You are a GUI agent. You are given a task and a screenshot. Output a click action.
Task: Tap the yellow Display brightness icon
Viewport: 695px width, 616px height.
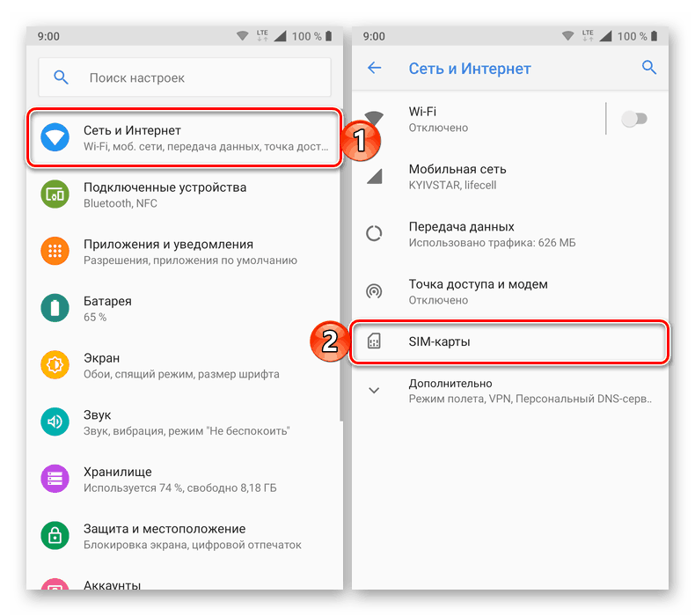pyautogui.click(x=55, y=364)
